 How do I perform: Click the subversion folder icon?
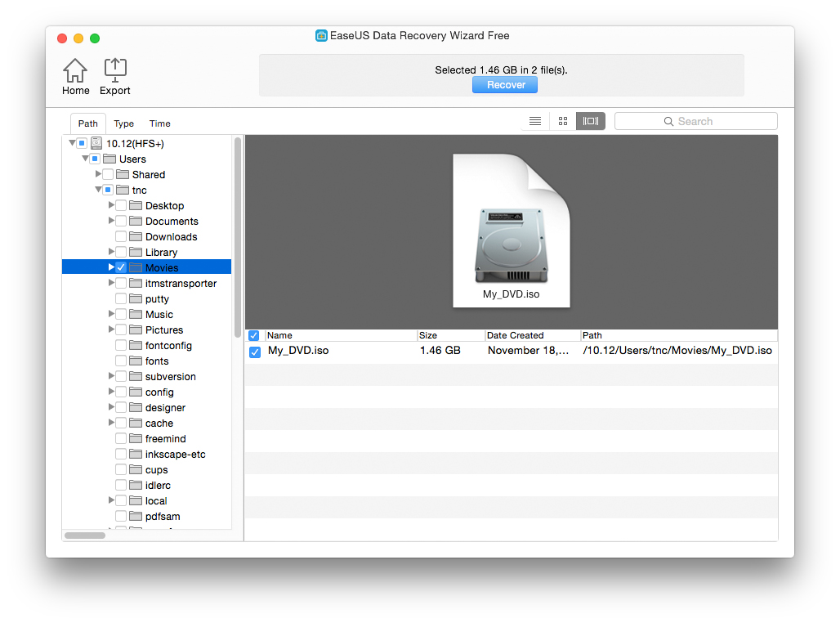[136, 376]
